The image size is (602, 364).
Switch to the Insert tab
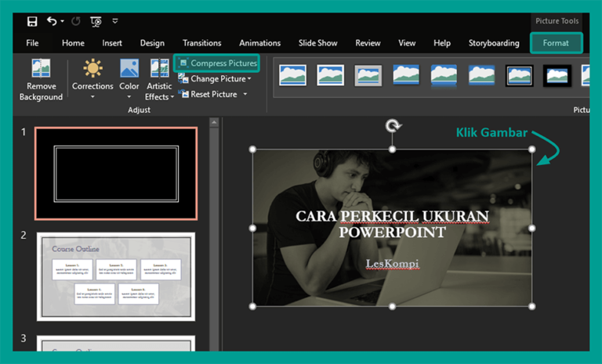[x=112, y=43]
